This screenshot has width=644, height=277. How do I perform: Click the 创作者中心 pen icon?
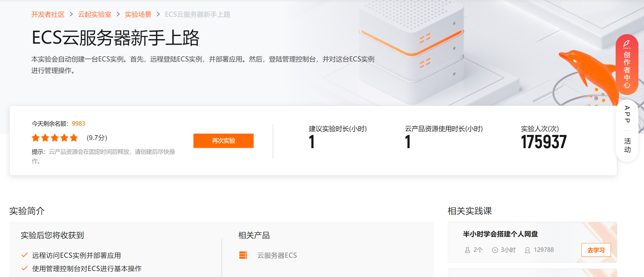[627, 44]
